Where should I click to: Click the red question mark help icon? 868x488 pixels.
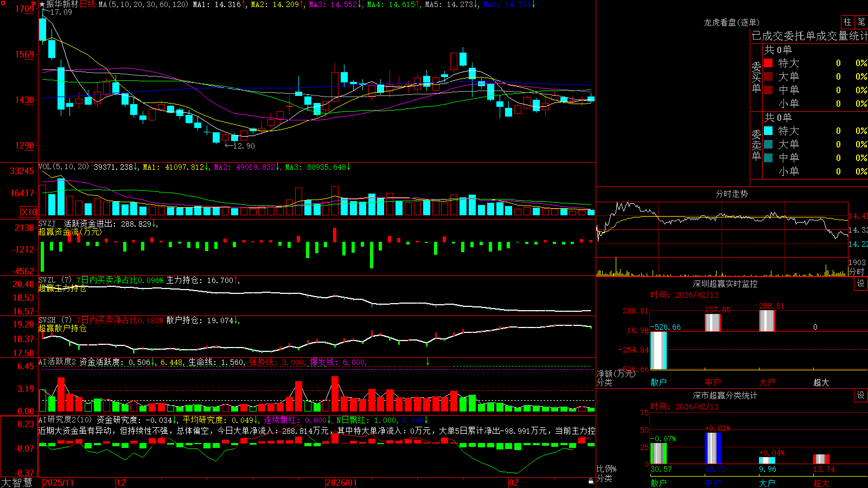pyautogui.click(x=33, y=4)
